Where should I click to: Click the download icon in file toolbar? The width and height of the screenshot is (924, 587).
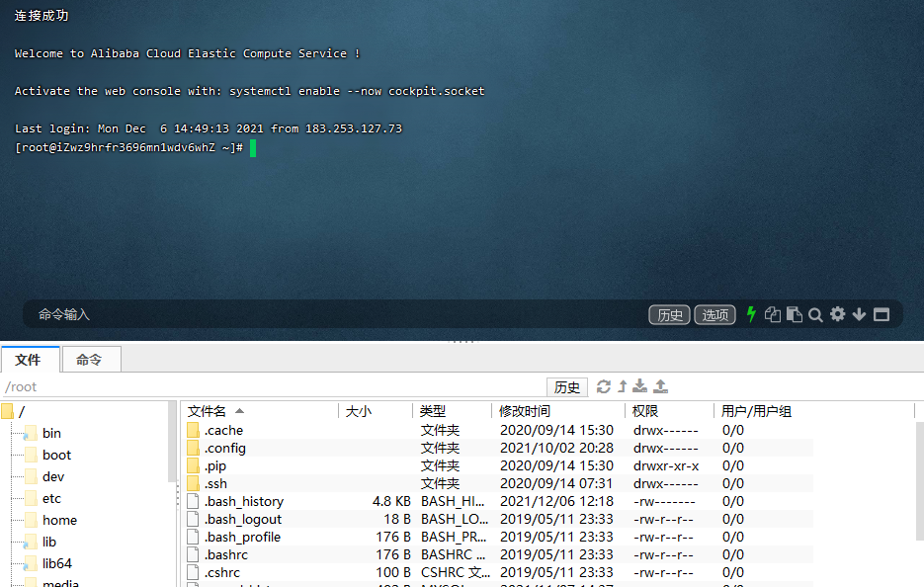click(x=640, y=386)
